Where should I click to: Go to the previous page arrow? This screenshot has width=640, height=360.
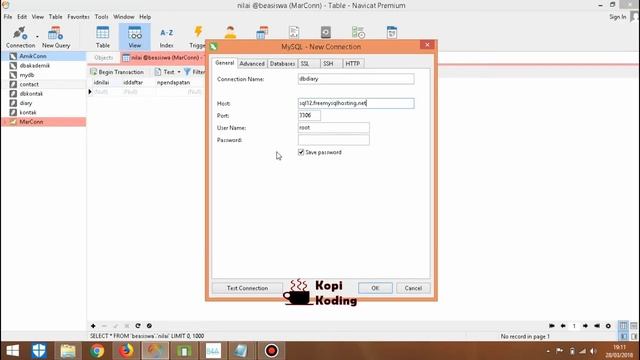[x=563, y=326]
